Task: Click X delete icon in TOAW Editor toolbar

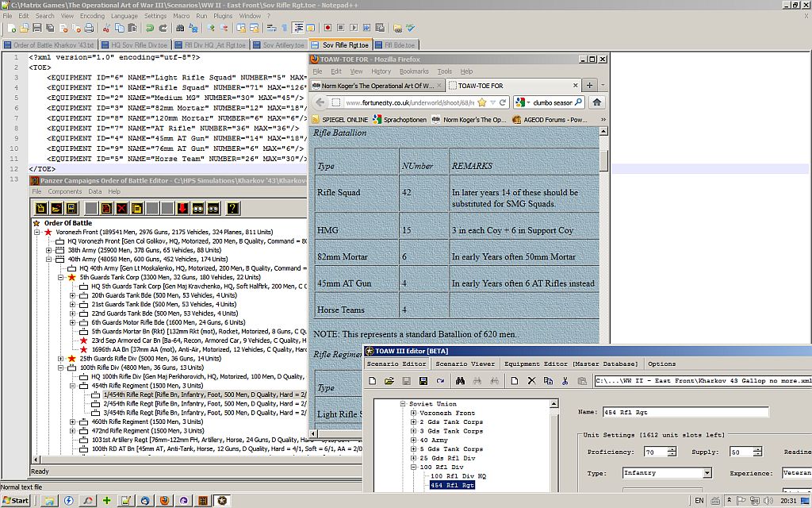Action: click(x=531, y=381)
